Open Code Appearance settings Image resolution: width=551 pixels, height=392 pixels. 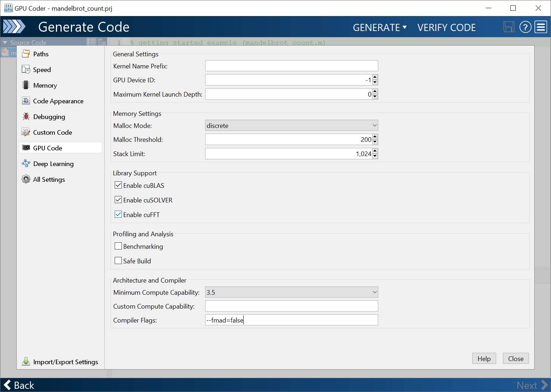tap(58, 101)
